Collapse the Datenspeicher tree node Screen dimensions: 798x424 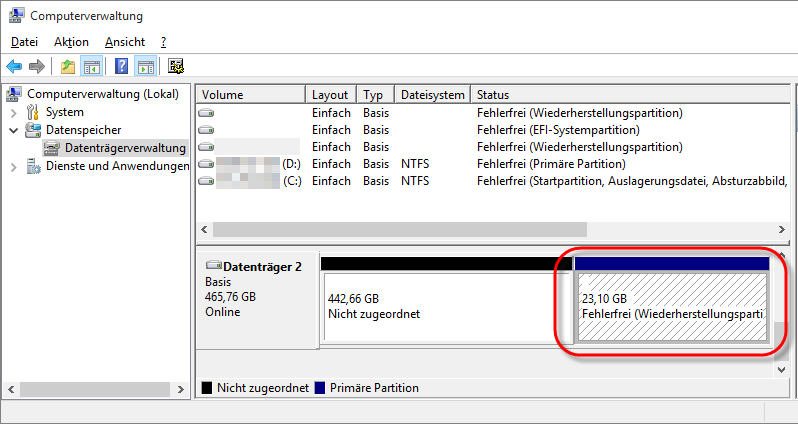click(14, 130)
